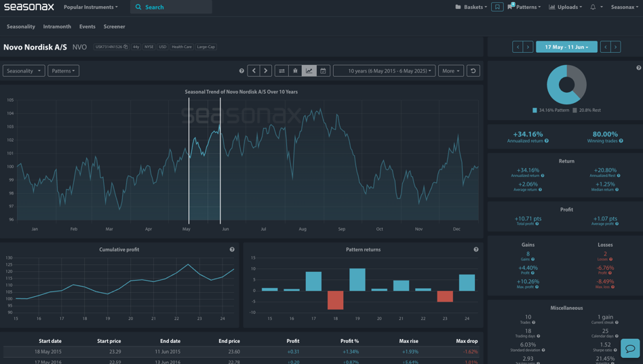
Task: Open the Seasonality chart-type dropdown
Action: (x=24, y=71)
